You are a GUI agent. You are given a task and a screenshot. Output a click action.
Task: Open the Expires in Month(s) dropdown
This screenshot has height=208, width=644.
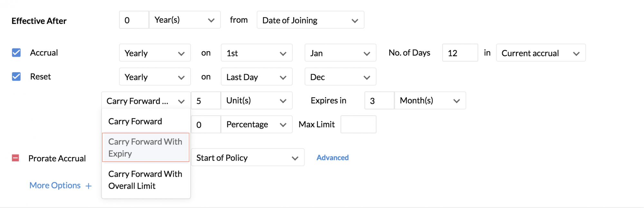point(430,101)
